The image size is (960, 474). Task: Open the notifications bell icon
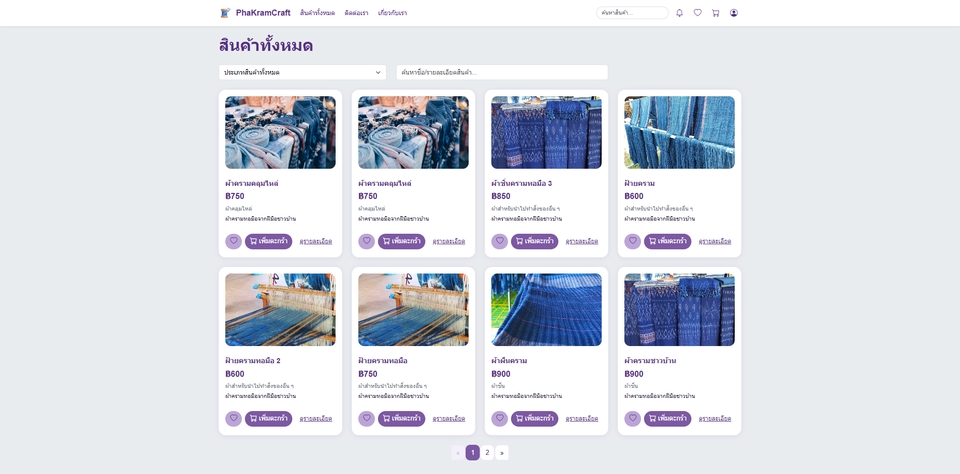(680, 13)
